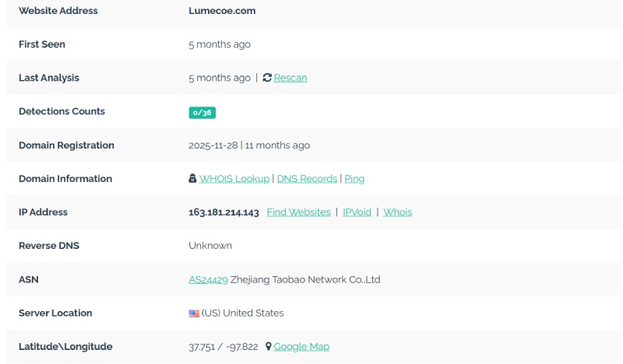
Task: Click the Domain Information label
Action: (x=65, y=179)
